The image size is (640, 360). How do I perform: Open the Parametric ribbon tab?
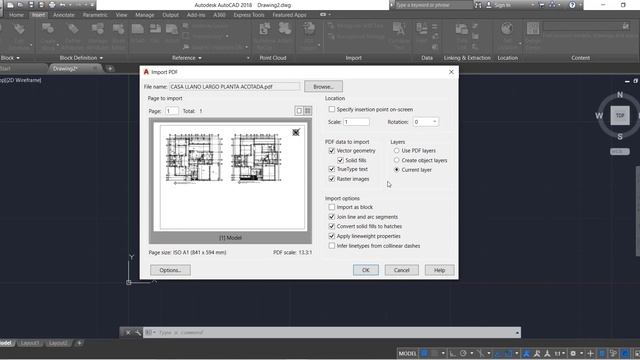pyautogui.click(x=95, y=15)
